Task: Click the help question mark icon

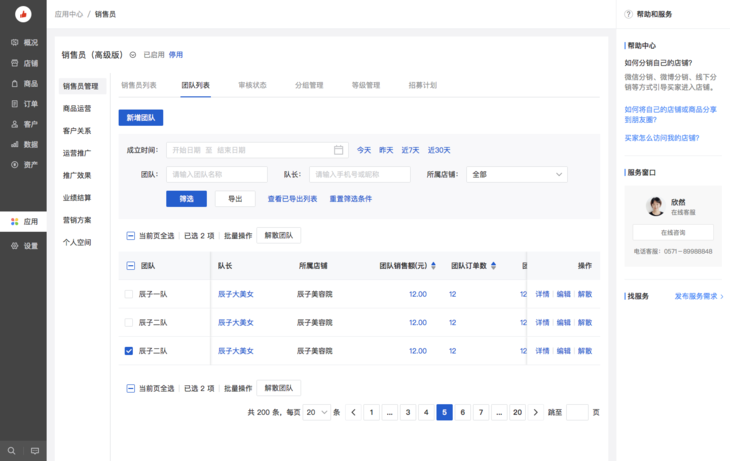Action: pyautogui.click(x=628, y=15)
